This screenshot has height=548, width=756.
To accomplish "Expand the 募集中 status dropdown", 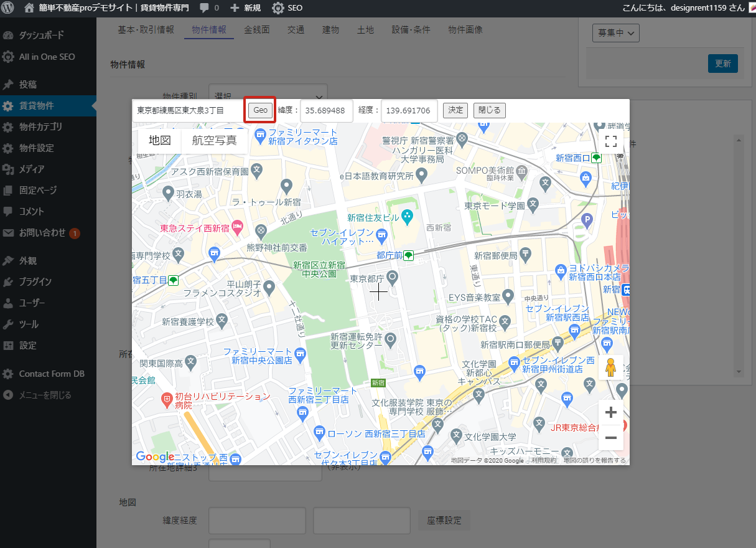I will [x=615, y=33].
